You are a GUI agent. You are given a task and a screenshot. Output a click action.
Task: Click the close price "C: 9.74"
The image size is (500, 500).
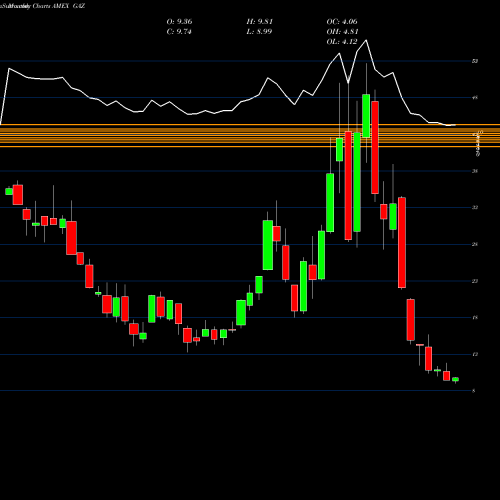tap(179, 32)
